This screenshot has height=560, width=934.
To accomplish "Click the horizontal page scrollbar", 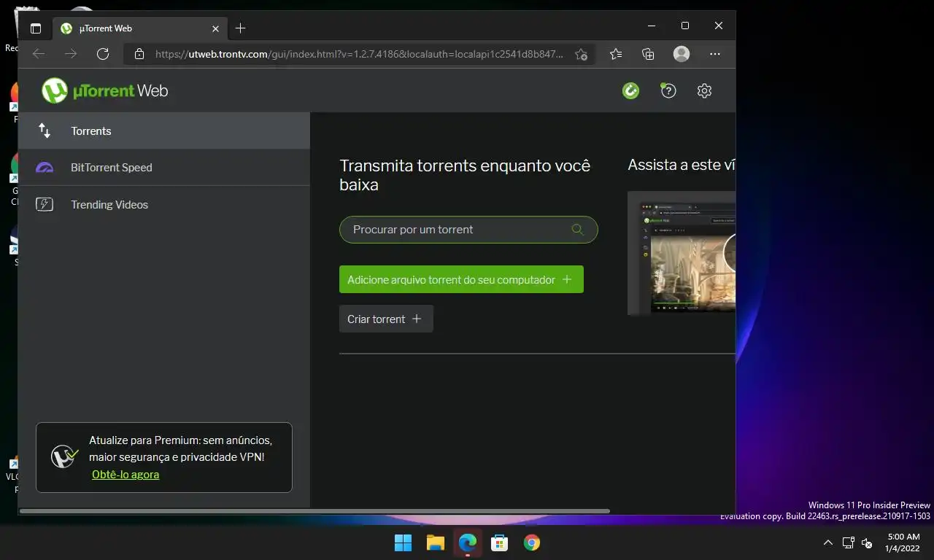I will click(x=314, y=511).
